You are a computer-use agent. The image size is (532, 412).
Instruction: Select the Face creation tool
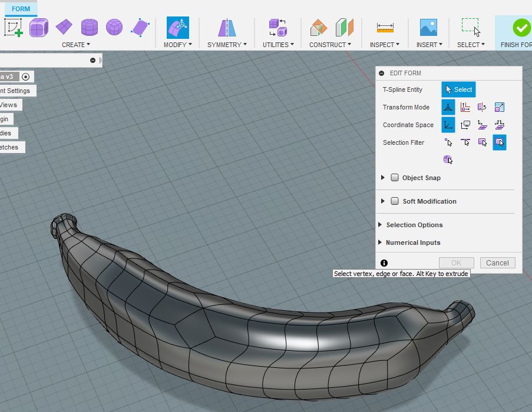(140, 28)
